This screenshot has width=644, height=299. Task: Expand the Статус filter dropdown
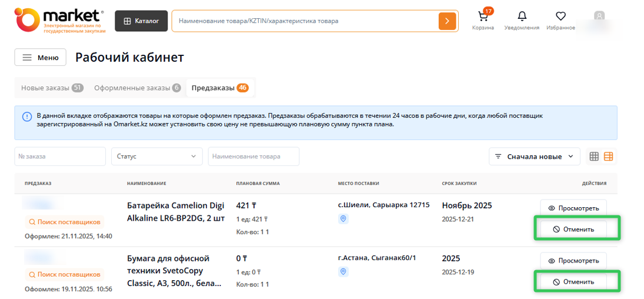156,157
